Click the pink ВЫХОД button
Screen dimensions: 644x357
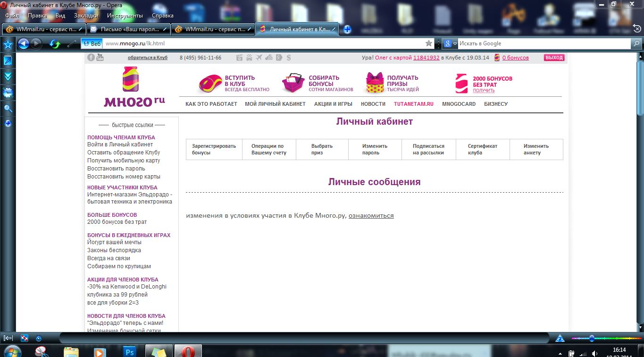(x=554, y=58)
